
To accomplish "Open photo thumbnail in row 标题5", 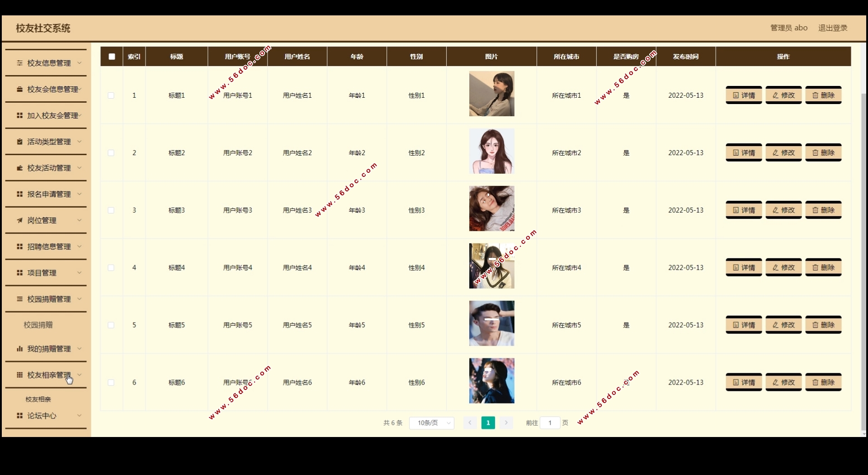I will (492, 323).
